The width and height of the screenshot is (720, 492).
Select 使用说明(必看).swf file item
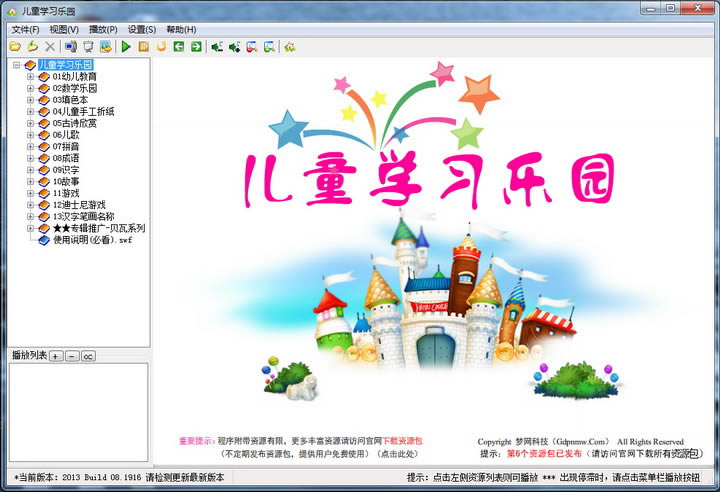tap(92, 240)
